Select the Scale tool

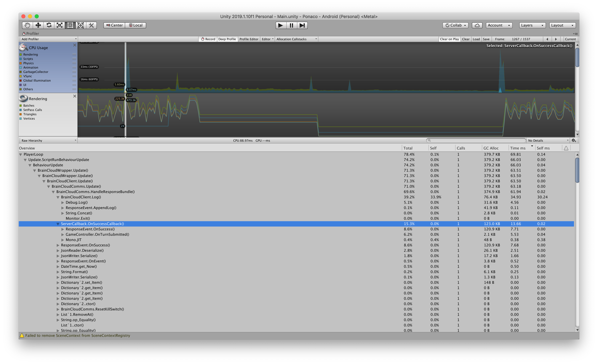point(59,25)
